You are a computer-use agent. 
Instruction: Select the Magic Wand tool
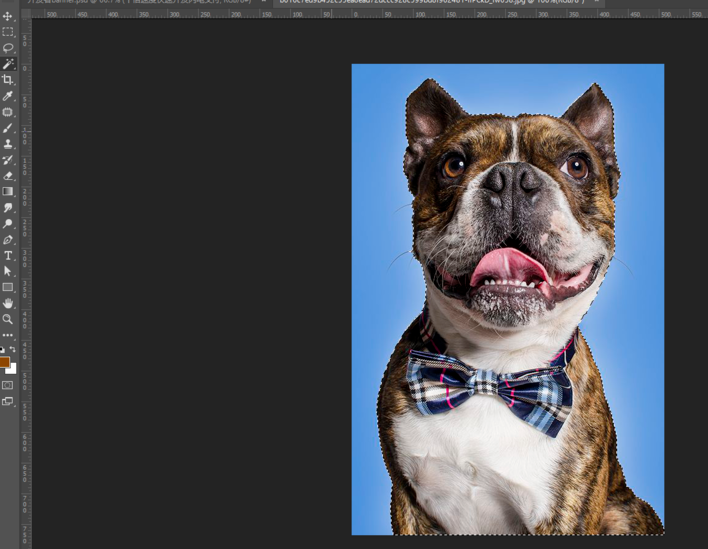point(8,64)
